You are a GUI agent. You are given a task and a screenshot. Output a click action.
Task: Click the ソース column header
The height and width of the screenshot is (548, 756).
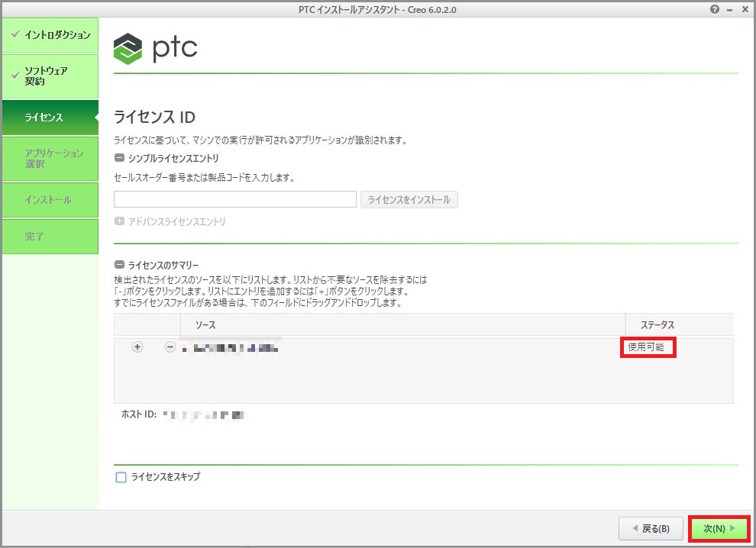pos(402,325)
